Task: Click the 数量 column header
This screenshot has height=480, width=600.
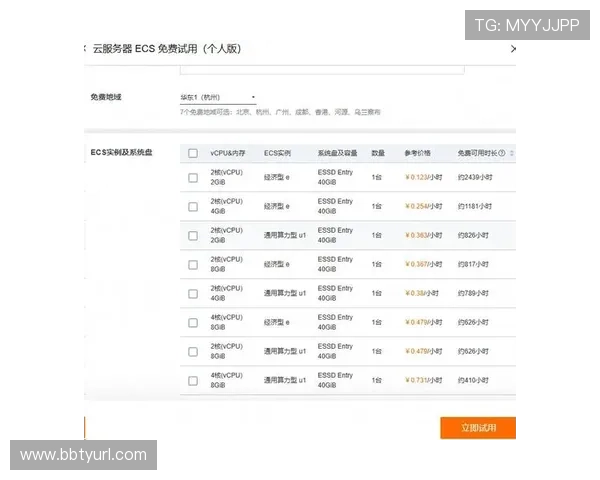Action: [378, 153]
